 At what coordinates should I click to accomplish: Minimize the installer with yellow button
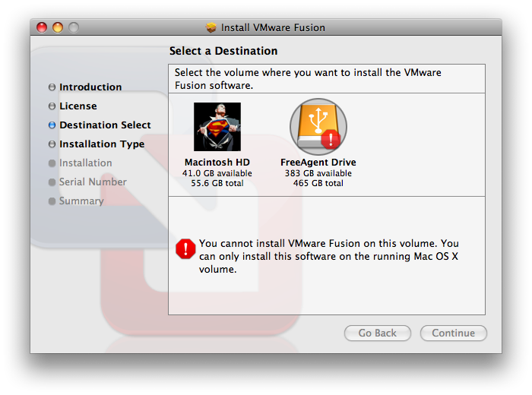58,27
